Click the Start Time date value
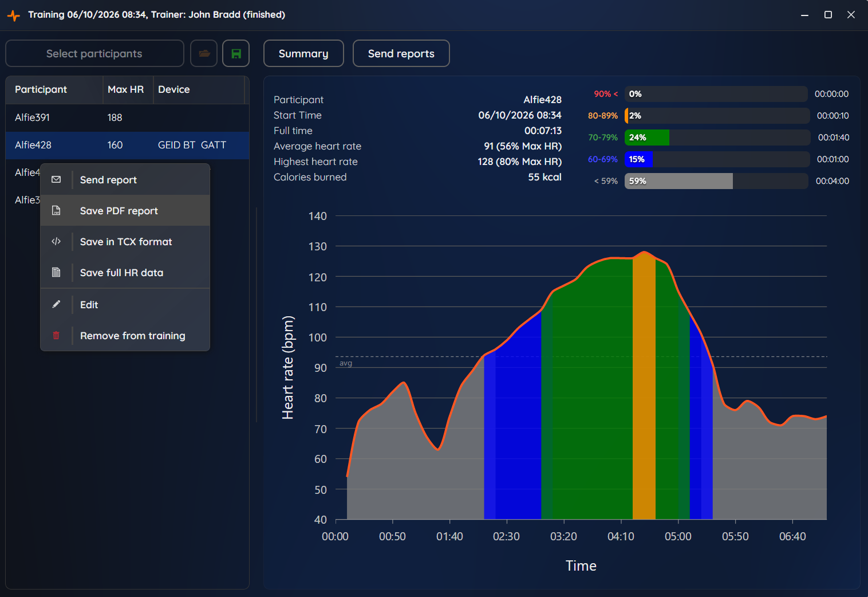 [520, 115]
